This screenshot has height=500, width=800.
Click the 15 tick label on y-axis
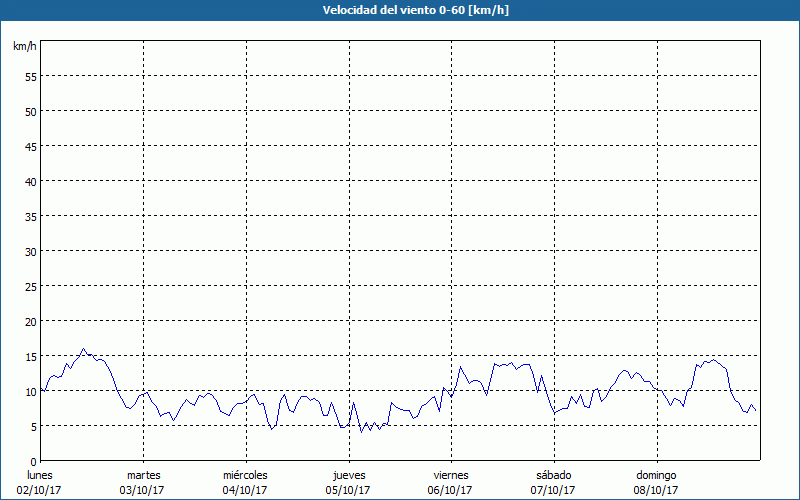(31, 356)
